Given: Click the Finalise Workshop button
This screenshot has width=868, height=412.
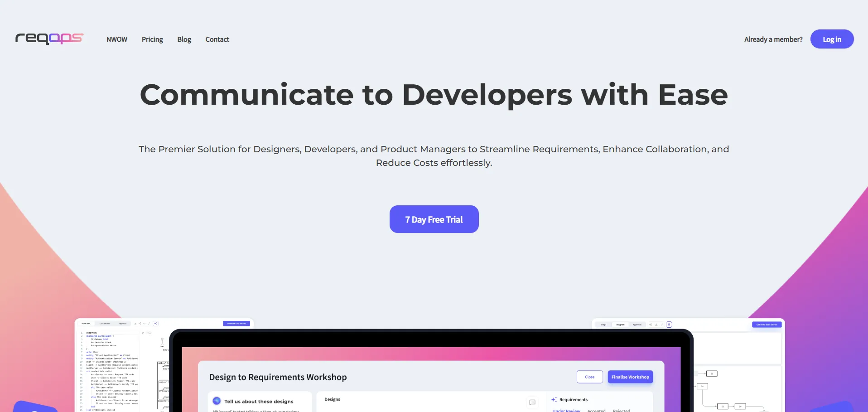Looking at the screenshot, I should 630,377.
